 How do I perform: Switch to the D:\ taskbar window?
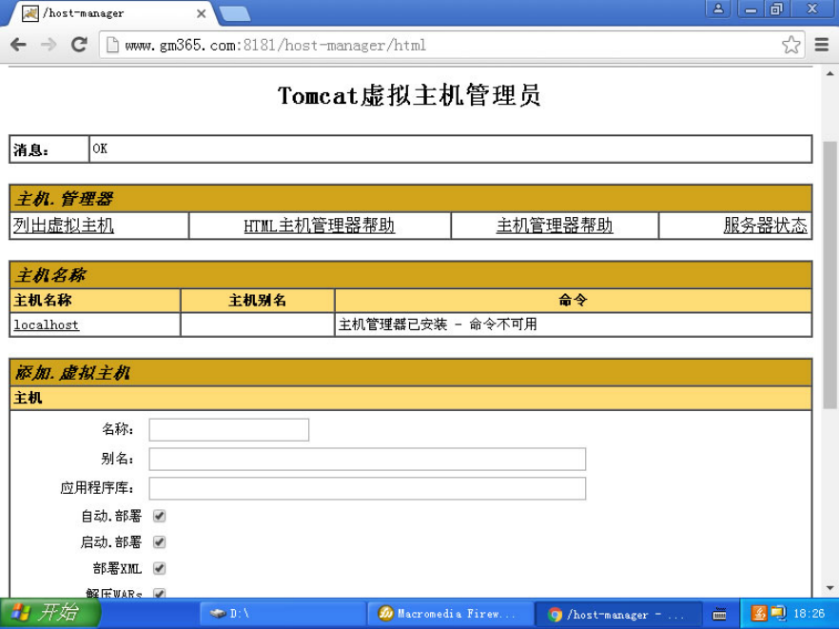pos(283,614)
